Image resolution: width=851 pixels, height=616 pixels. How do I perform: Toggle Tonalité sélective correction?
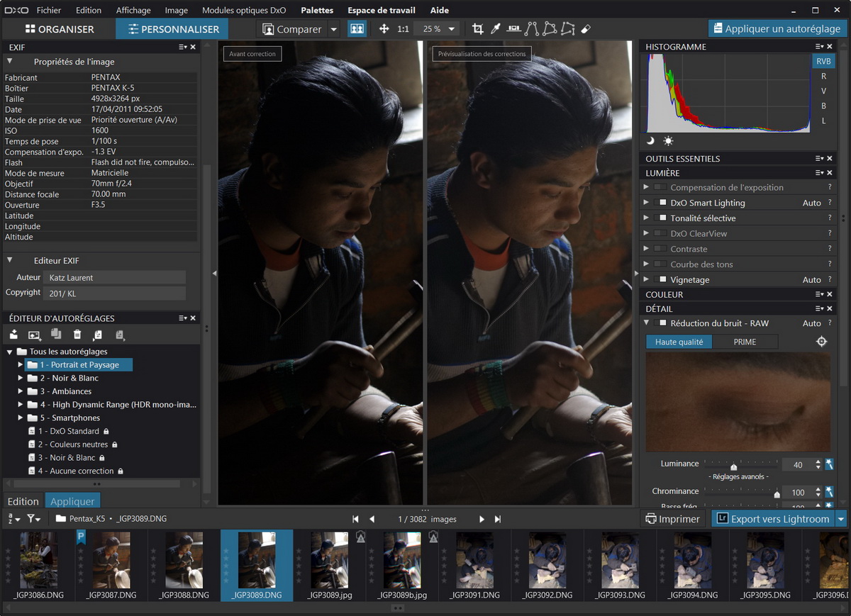point(660,218)
